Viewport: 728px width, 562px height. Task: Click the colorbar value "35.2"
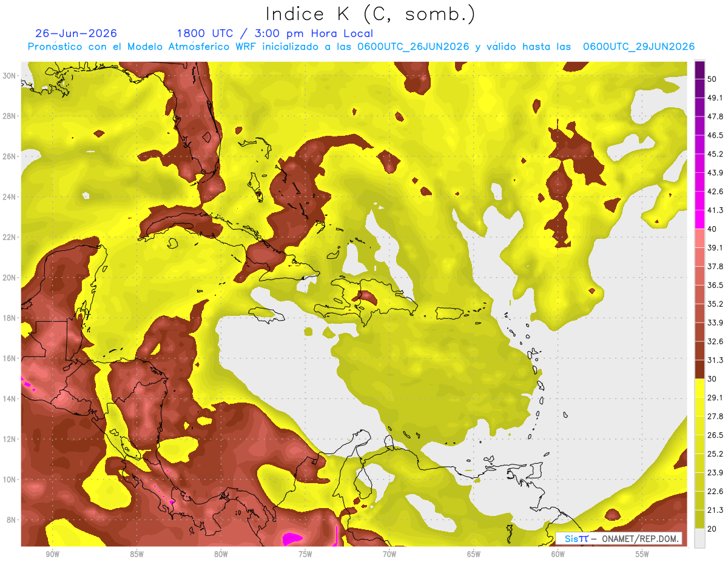tap(715, 304)
